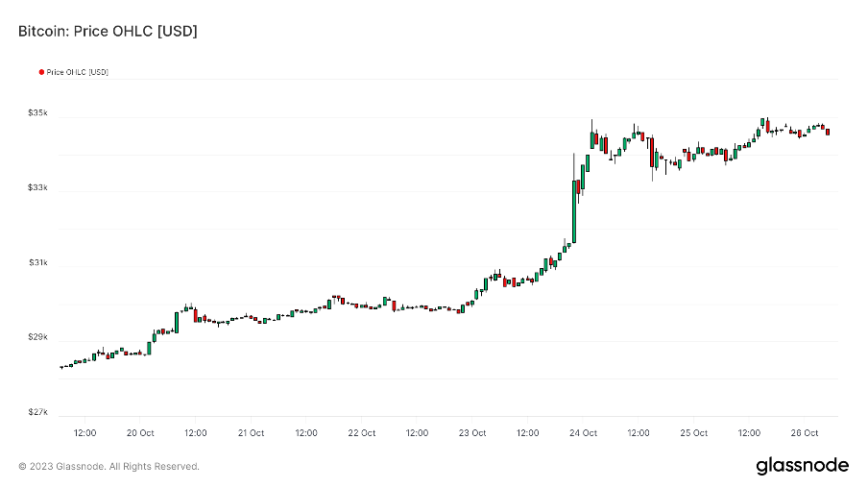This screenshot has height=488, width=868.
Task: Select the $35k y-axis label
Action: pos(37,113)
